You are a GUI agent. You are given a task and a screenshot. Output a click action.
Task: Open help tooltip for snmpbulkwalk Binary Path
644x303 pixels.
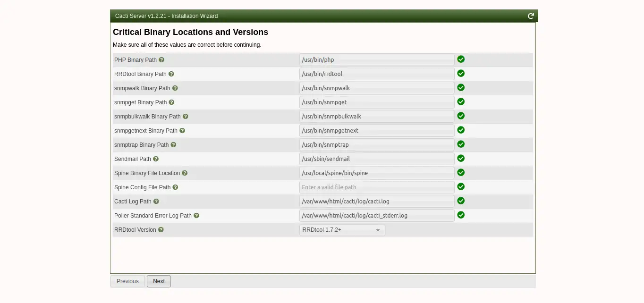186,117
